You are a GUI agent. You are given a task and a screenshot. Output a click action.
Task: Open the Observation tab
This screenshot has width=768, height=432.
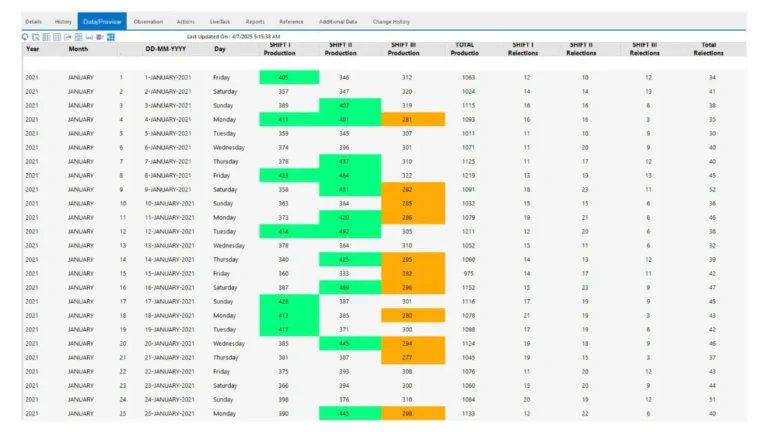click(x=148, y=22)
